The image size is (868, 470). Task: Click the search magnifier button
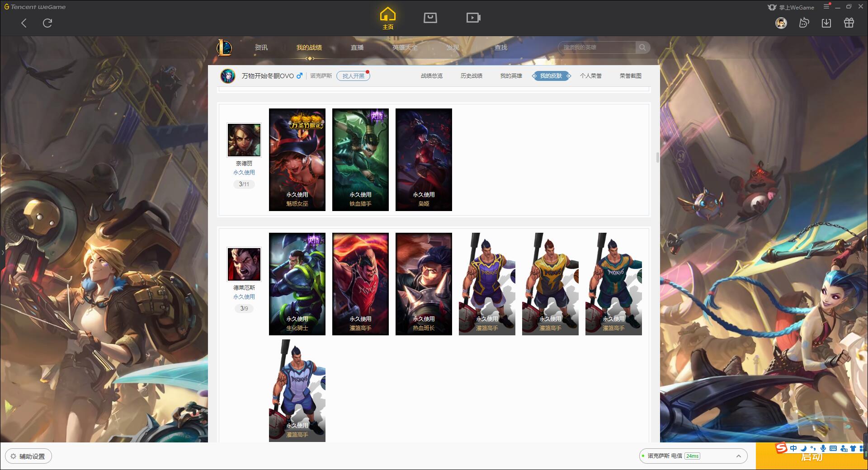642,47
